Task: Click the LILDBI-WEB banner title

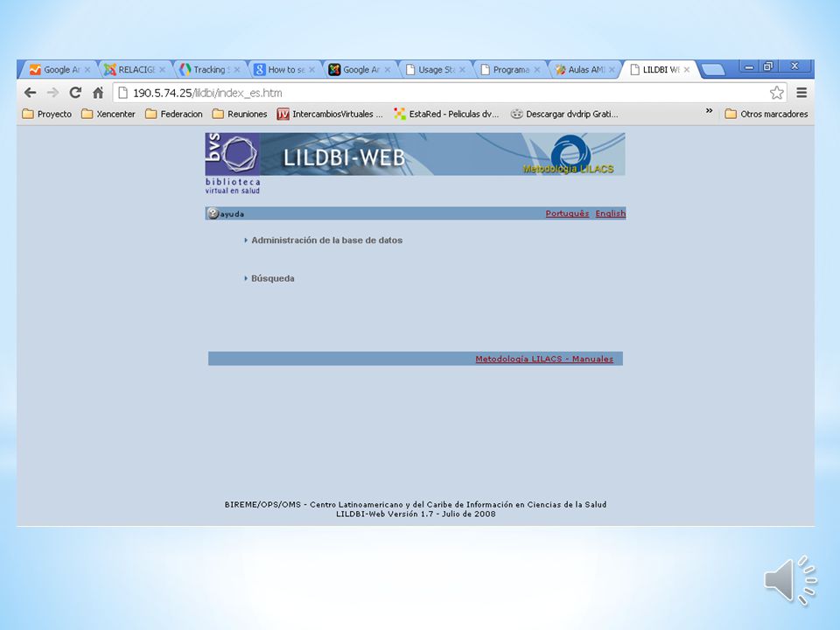Action: [x=344, y=157]
